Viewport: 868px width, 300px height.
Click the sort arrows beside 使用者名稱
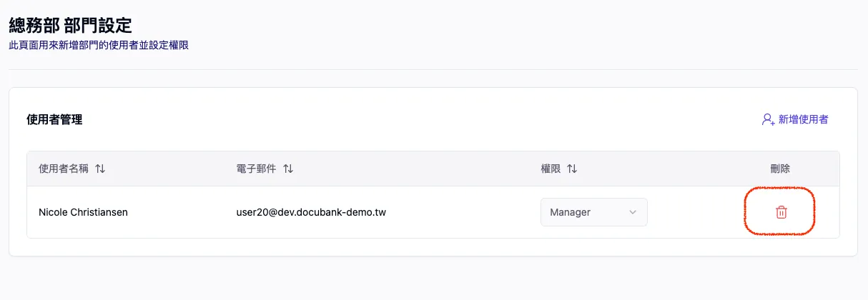pos(100,169)
